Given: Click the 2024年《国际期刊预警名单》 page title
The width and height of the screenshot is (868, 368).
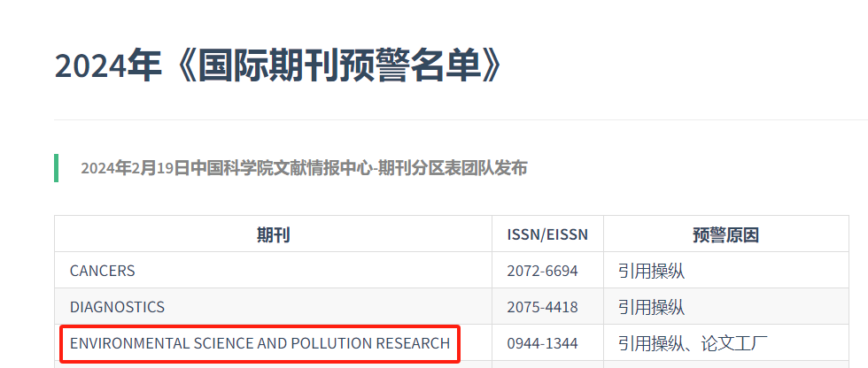Looking at the screenshot, I should coord(278,67).
